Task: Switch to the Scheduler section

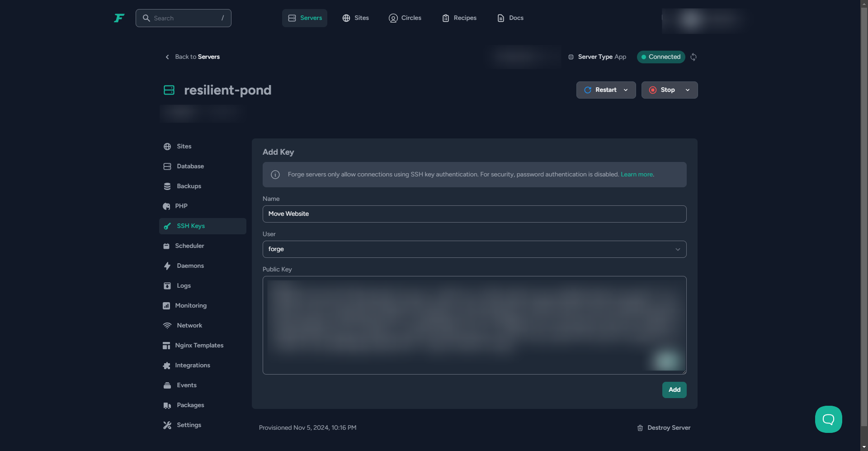Action: coord(189,246)
